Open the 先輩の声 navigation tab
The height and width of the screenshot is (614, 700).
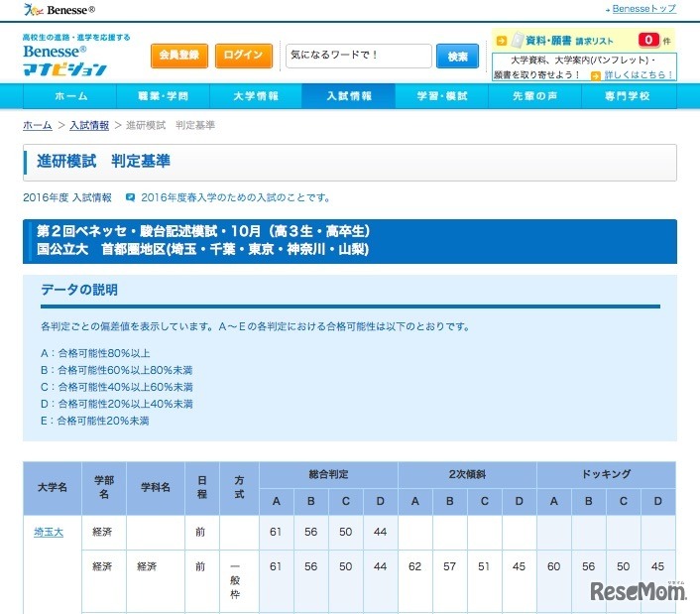click(x=534, y=96)
